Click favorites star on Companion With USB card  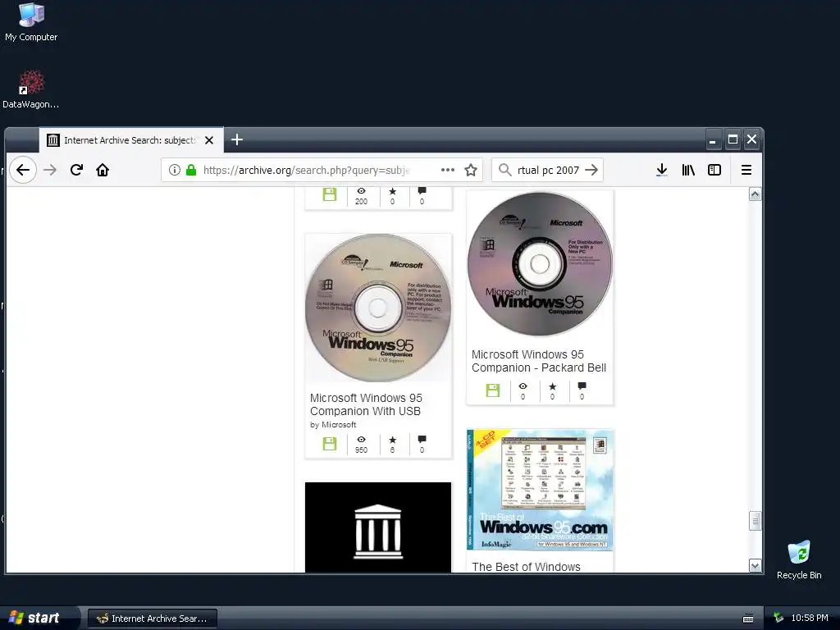point(393,440)
